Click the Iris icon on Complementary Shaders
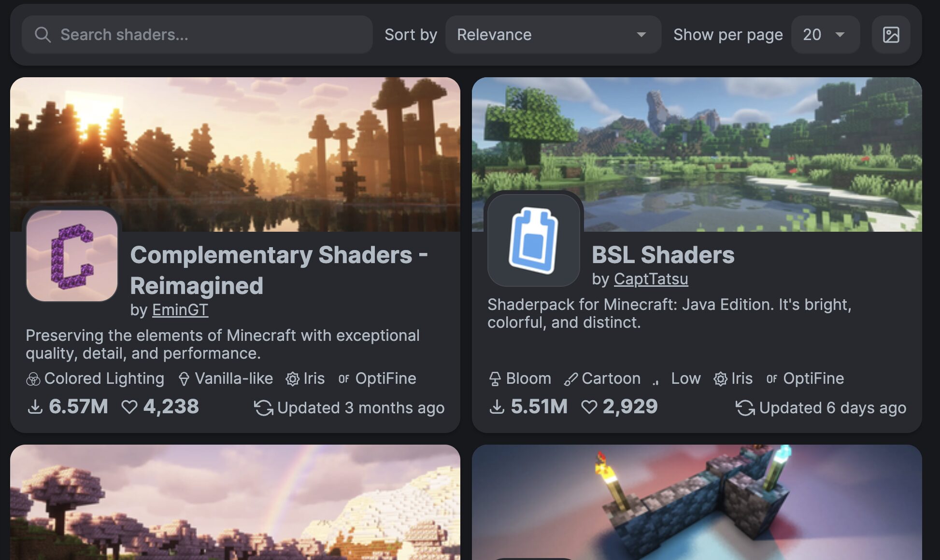 tap(293, 379)
